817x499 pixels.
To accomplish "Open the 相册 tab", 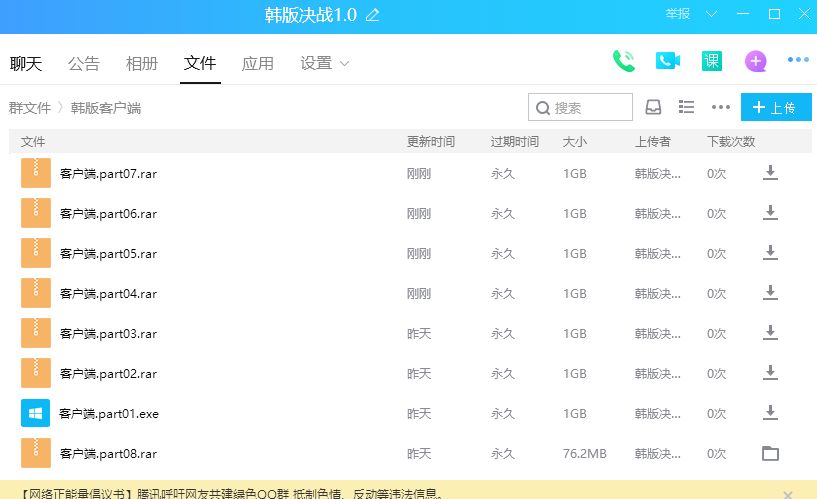I will [x=142, y=63].
